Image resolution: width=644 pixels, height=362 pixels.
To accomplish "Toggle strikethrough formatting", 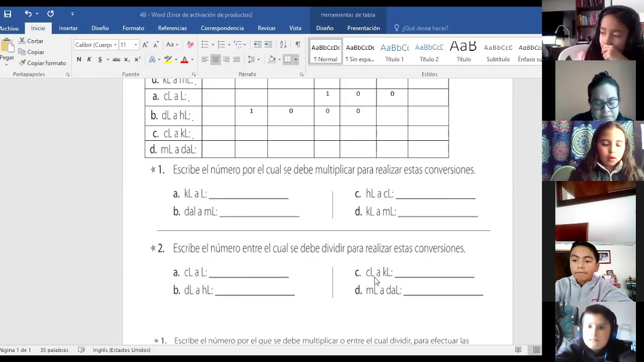I will coord(116,60).
